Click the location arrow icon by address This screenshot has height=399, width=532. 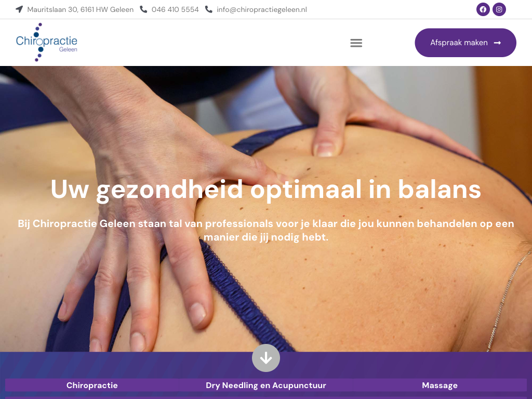coord(19,9)
